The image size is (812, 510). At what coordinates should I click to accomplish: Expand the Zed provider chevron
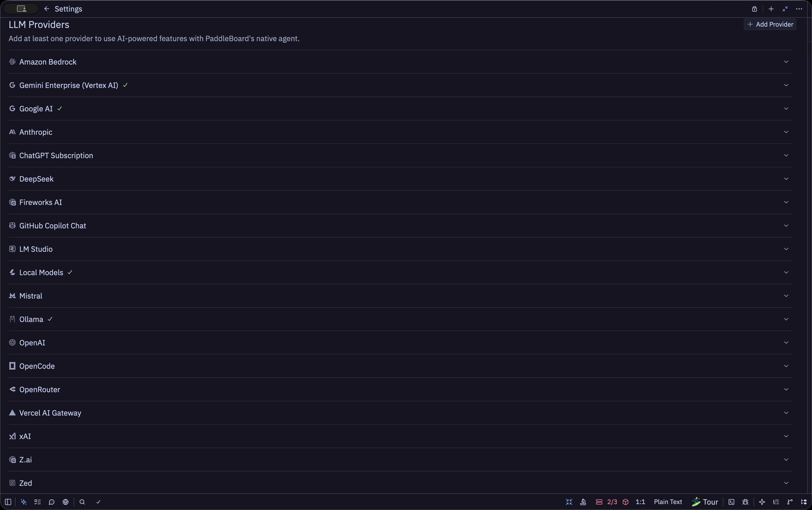786,483
